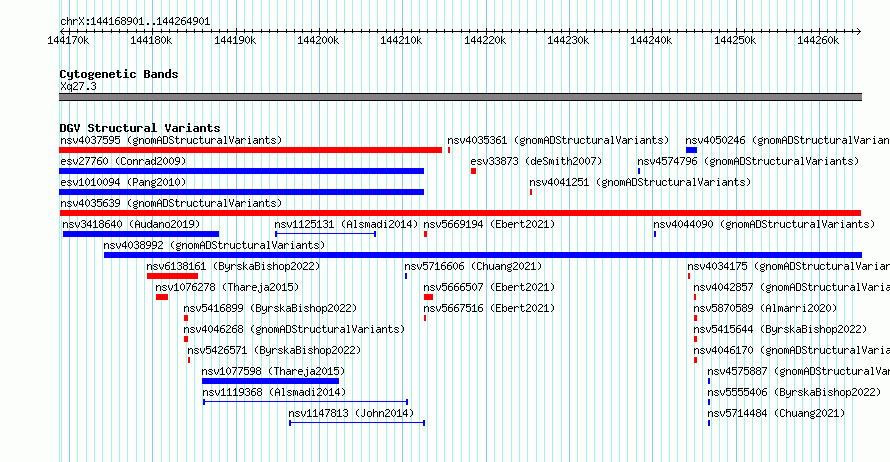Click the nsv4575887 variant label
Viewport: 890px width, 462px height.
pos(799,371)
